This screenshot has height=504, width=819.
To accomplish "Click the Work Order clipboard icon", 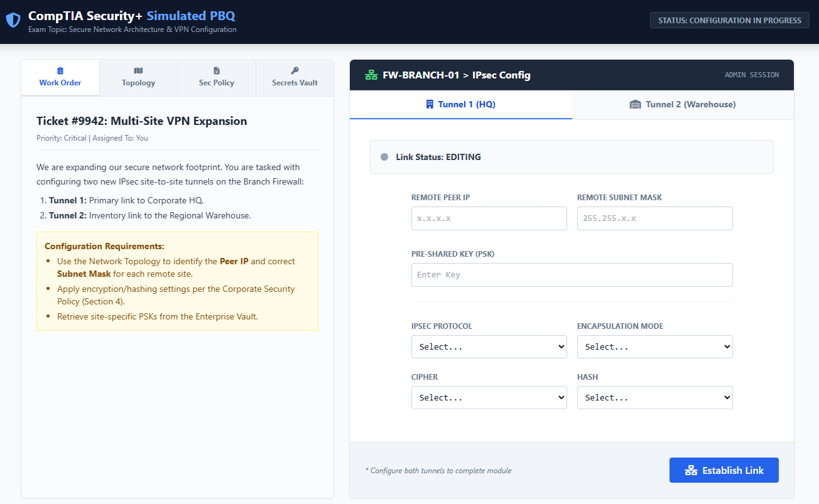I will [x=60, y=71].
